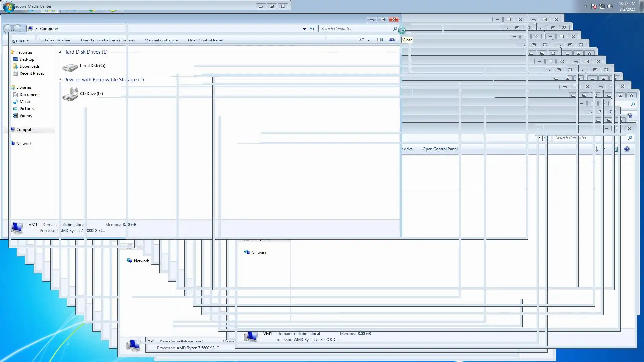Viewport: 644px width, 362px height.
Task: Open the change view options dropdown arrow
Action: coord(369,40)
